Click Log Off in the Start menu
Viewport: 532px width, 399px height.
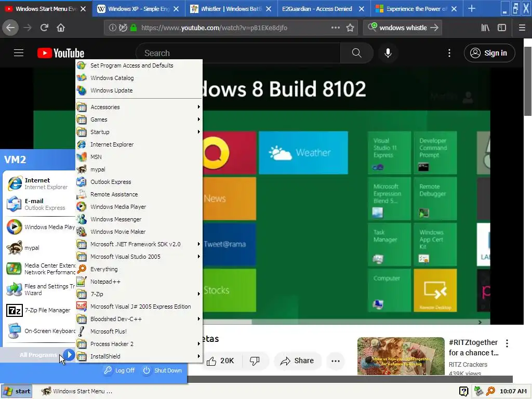point(119,370)
